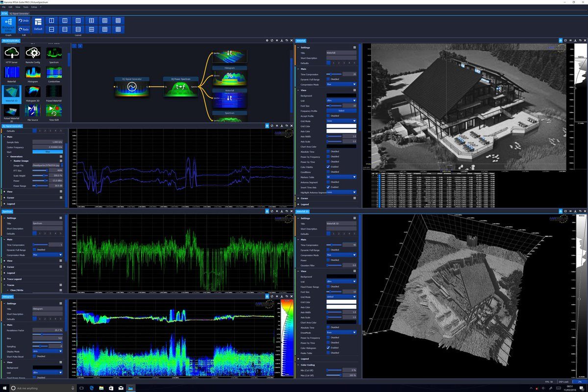This screenshot has height=392, width=588.
Task: Open Compression Mode dropdown in Waterfall settings
Action: point(342,84)
